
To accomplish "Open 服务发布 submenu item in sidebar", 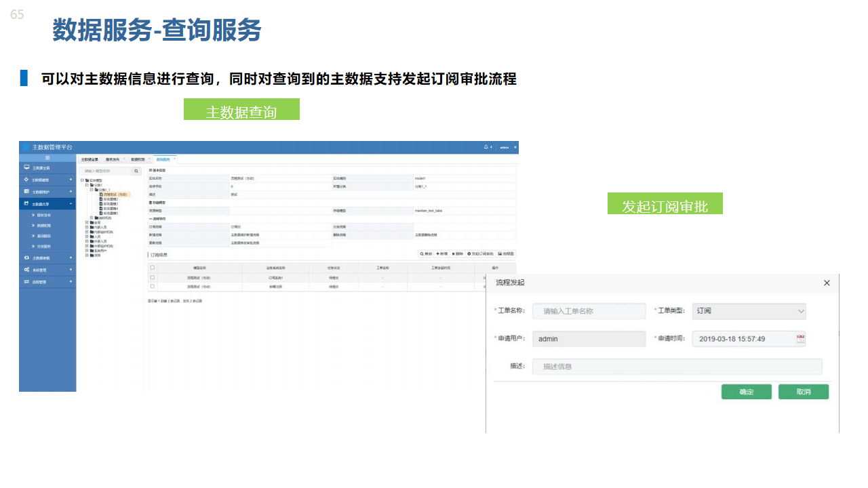I will click(44, 215).
